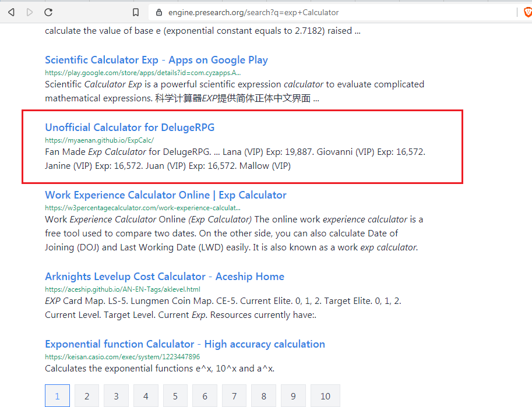Go to results page 4
532x407 pixels.
(146, 396)
